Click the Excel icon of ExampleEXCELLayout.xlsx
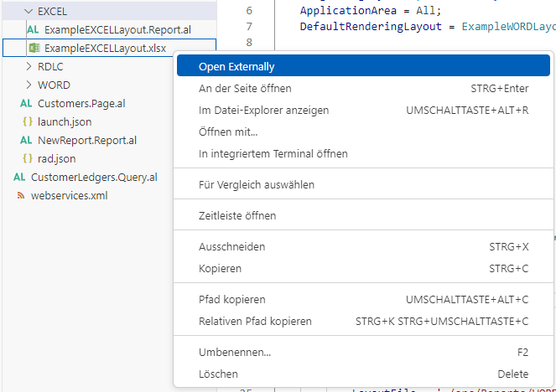Viewport: 556px width, 392px height. coord(34,48)
